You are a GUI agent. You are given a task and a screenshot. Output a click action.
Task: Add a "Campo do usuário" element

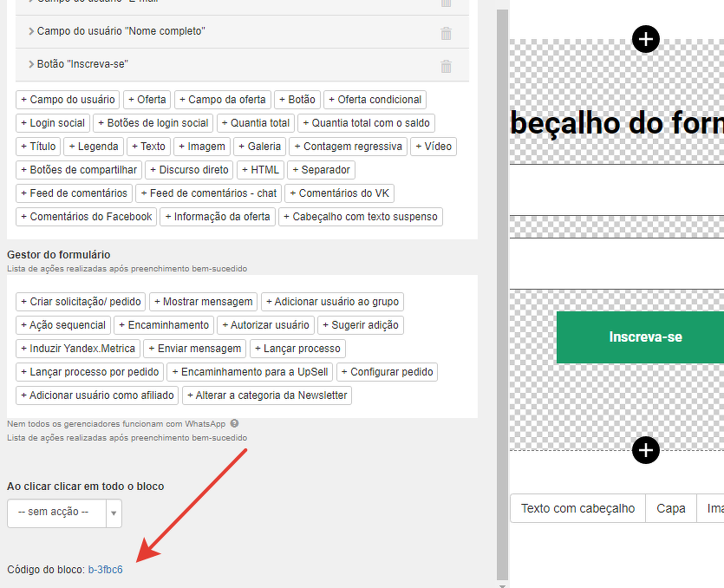point(68,100)
